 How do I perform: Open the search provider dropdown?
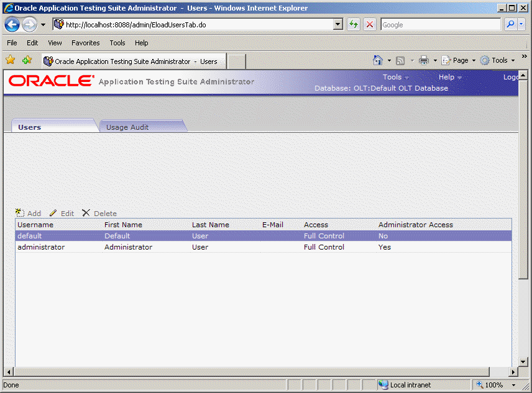click(x=521, y=24)
